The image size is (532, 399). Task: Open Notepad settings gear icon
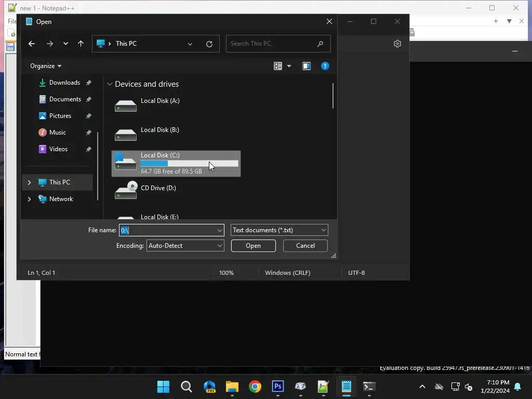point(397,44)
